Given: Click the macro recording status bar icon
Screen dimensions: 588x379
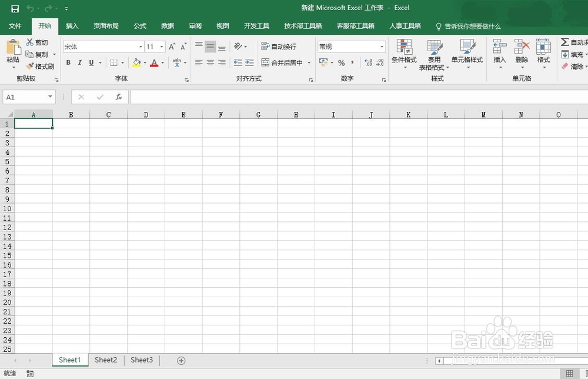Looking at the screenshot, I should pos(30,373).
